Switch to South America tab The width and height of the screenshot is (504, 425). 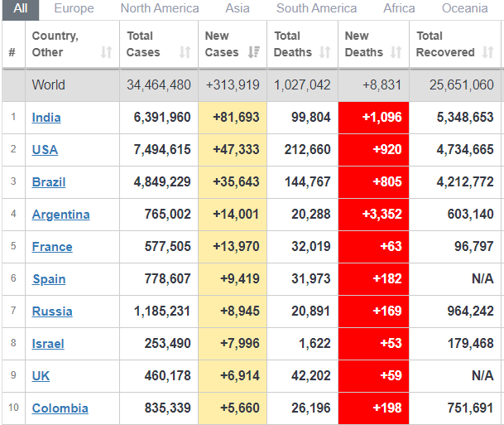tap(316, 8)
